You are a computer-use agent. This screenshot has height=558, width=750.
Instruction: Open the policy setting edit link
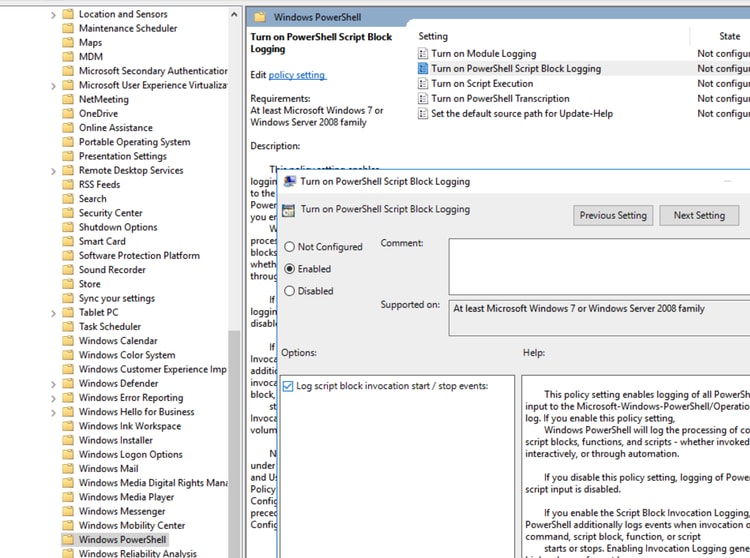pyautogui.click(x=297, y=75)
